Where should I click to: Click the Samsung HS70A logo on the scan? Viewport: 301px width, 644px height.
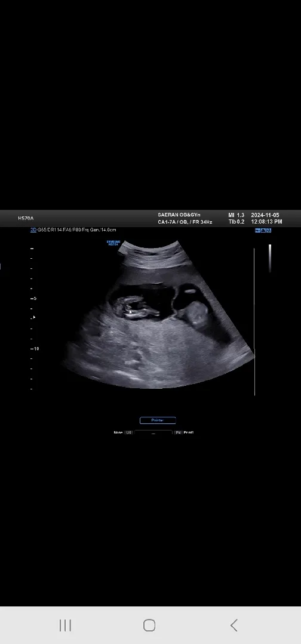point(113,243)
